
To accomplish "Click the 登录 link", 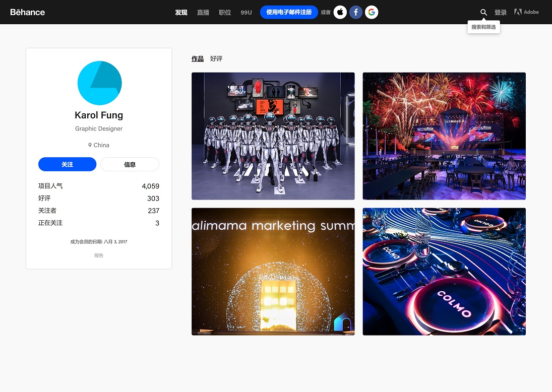I will [501, 12].
